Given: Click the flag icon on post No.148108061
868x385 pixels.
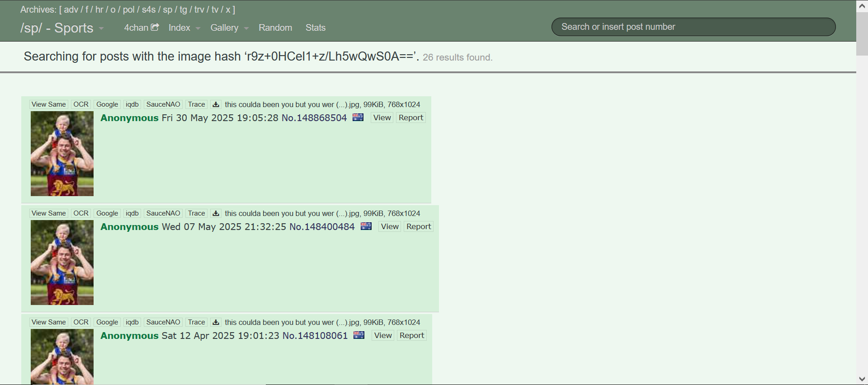Looking at the screenshot, I should coord(359,335).
